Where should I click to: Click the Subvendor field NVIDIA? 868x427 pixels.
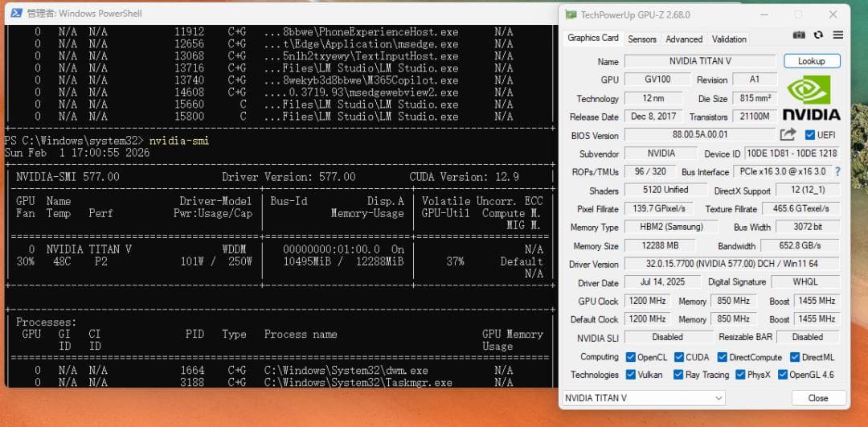pyautogui.click(x=661, y=154)
